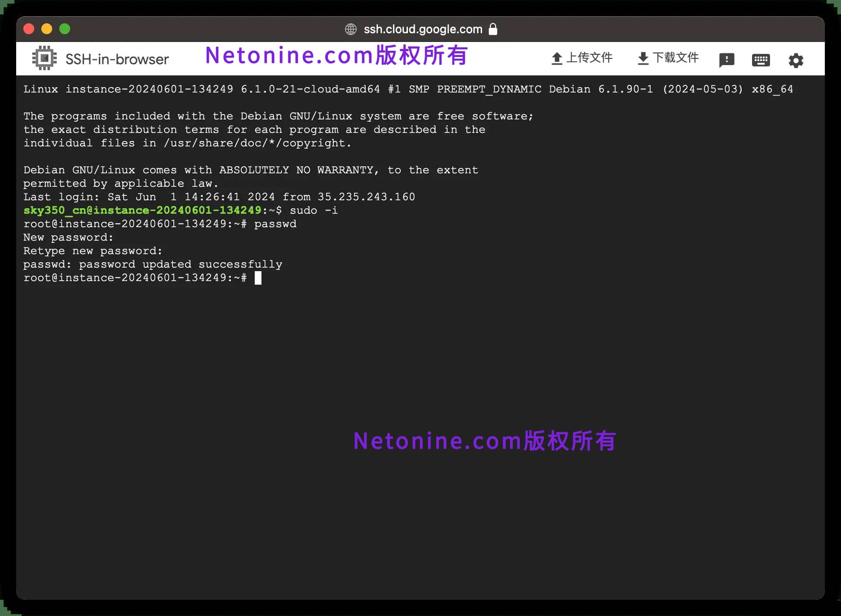Screen dimensions: 841x616
Task: Click the "Last login: Sat Jun 1" line
Action: (219, 197)
